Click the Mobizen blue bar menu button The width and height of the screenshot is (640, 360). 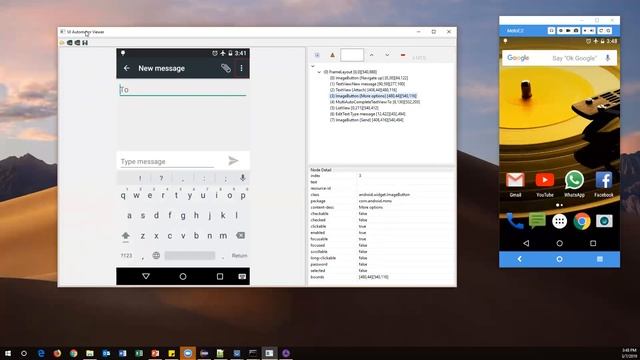pyautogui.click(x=600, y=259)
